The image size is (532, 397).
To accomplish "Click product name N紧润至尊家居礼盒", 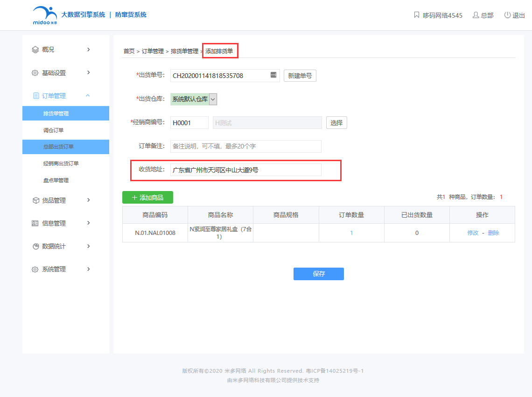I will click(x=221, y=233).
